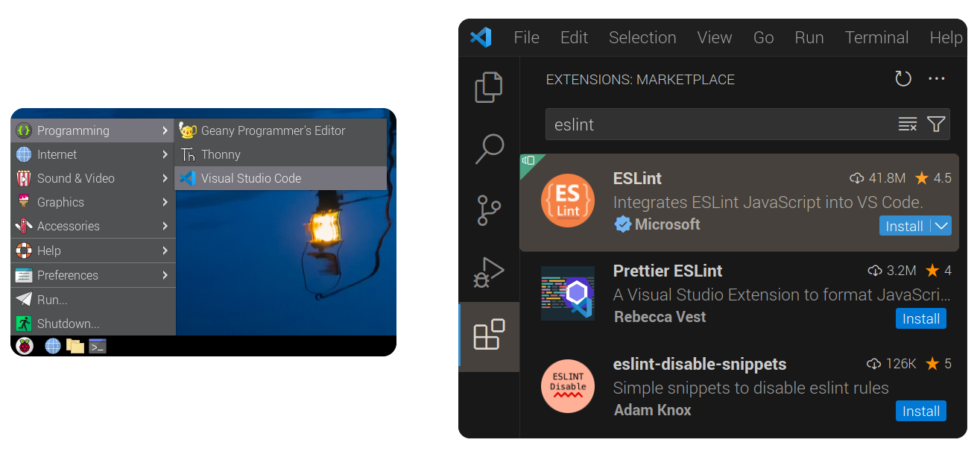
Task: Click 'Simple snippets to disable eslint rules' description
Action: (x=751, y=388)
